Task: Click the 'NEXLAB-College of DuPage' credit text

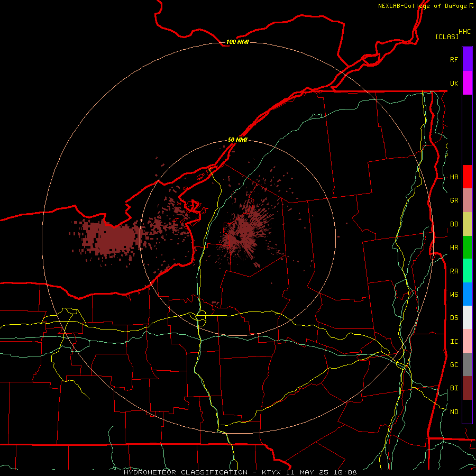Action: [x=422, y=6]
